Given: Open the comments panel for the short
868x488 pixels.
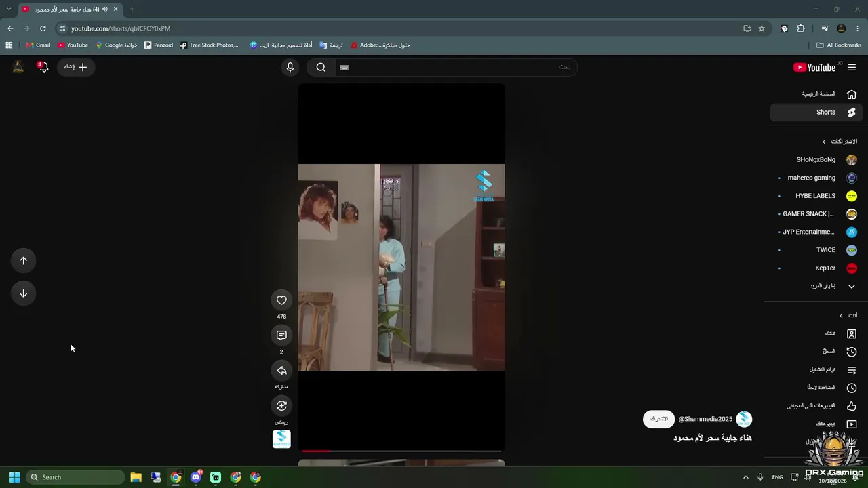Looking at the screenshot, I should click(x=281, y=335).
